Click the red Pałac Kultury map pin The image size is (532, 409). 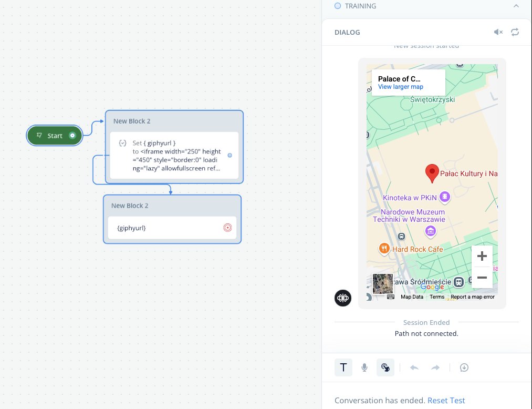[432, 173]
